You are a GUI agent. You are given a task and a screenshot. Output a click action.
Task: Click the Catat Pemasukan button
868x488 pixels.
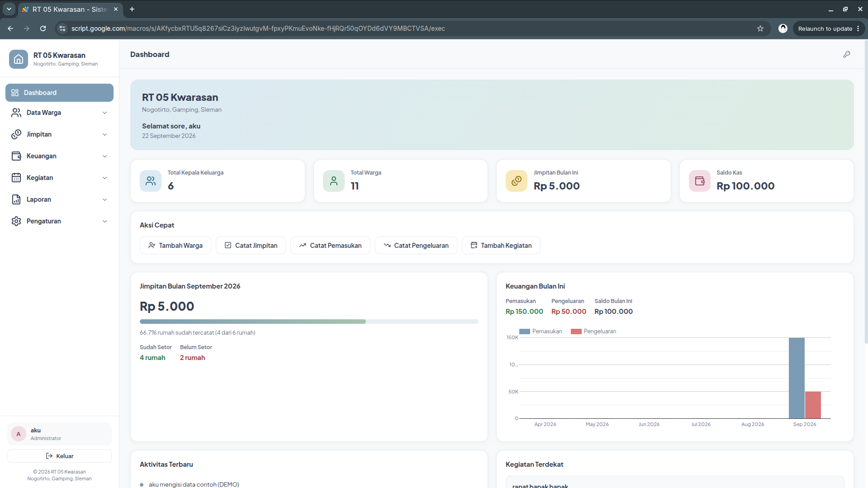click(x=330, y=246)
